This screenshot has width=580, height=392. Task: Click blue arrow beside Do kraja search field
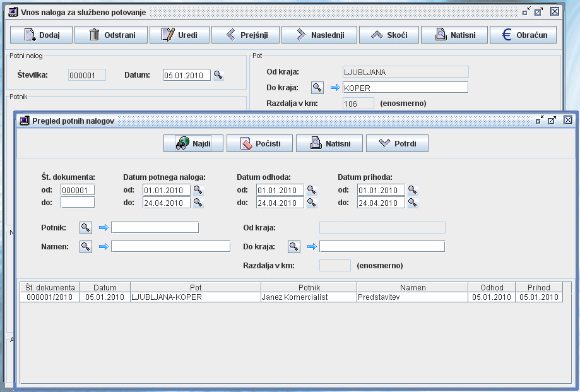[x=312, y=246]
